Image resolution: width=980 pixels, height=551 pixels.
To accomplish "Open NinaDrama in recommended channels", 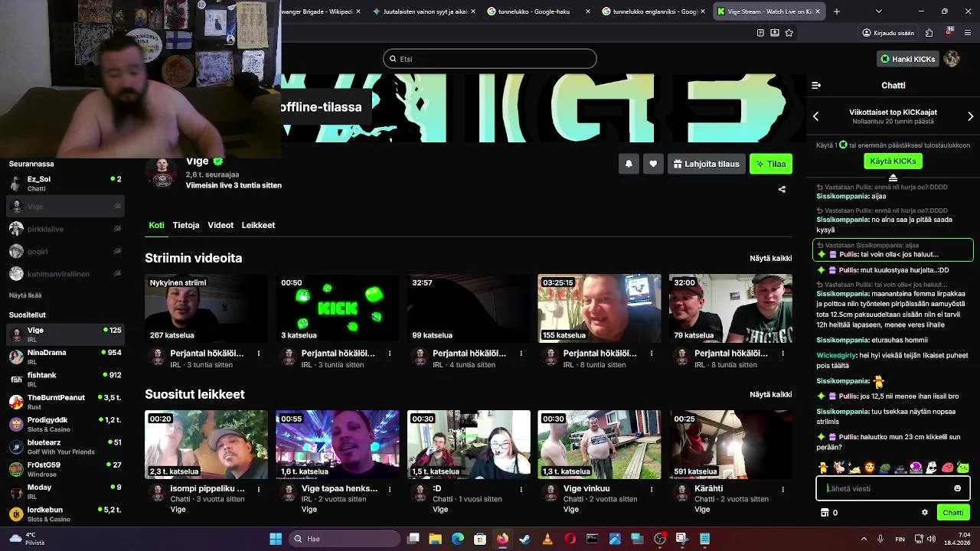I will click(x=65, y=357).
